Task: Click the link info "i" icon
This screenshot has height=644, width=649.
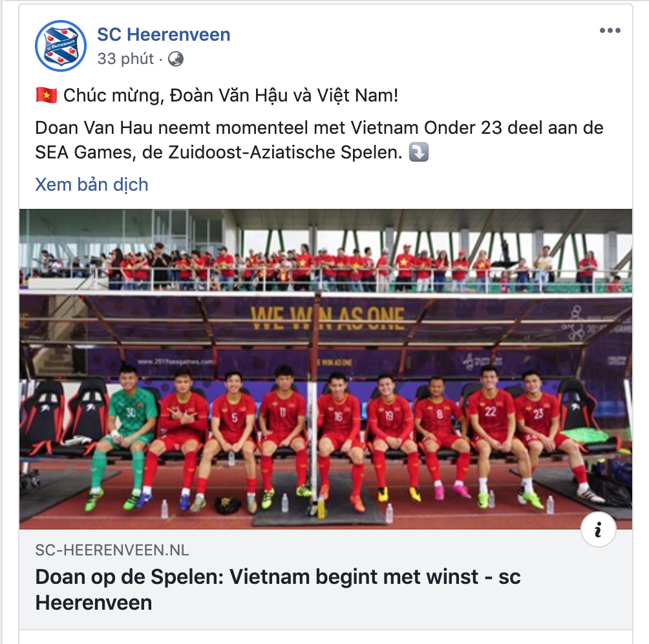Action: (x=598, y=530)
